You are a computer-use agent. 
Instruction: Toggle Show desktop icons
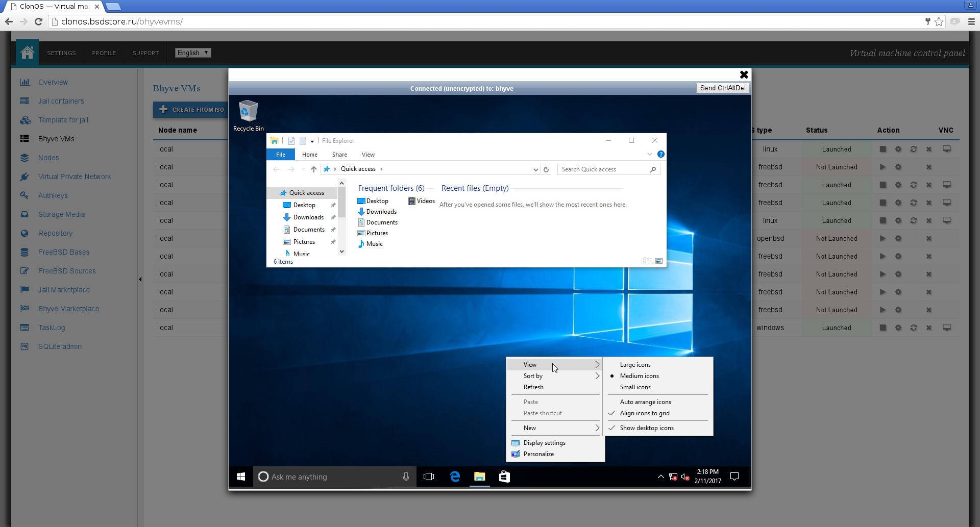click(658, 428)
